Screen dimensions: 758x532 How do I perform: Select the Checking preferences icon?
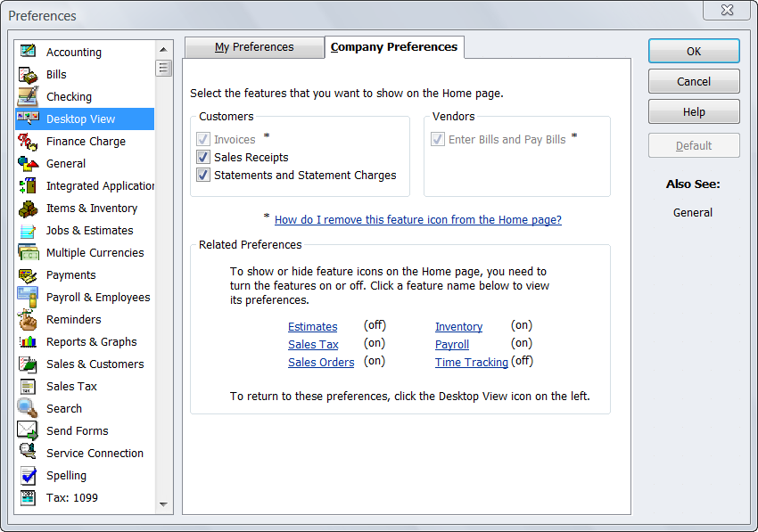point(28,96)
